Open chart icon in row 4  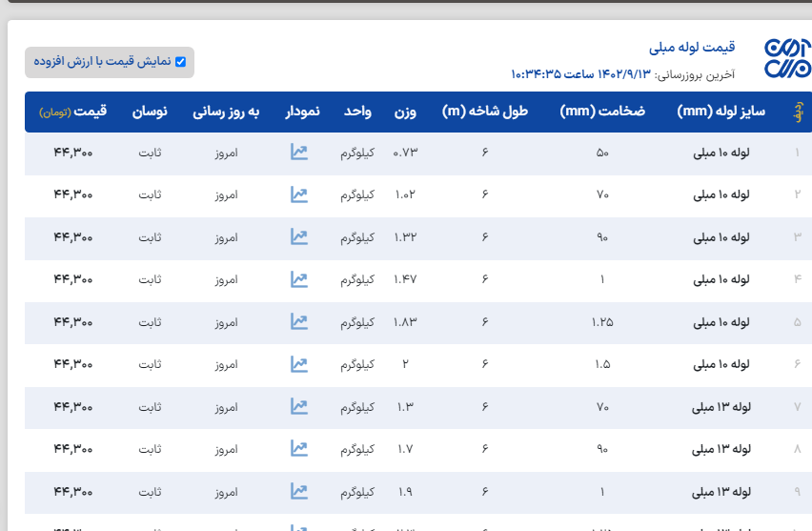pyautogui.click(x=299, y=279)
